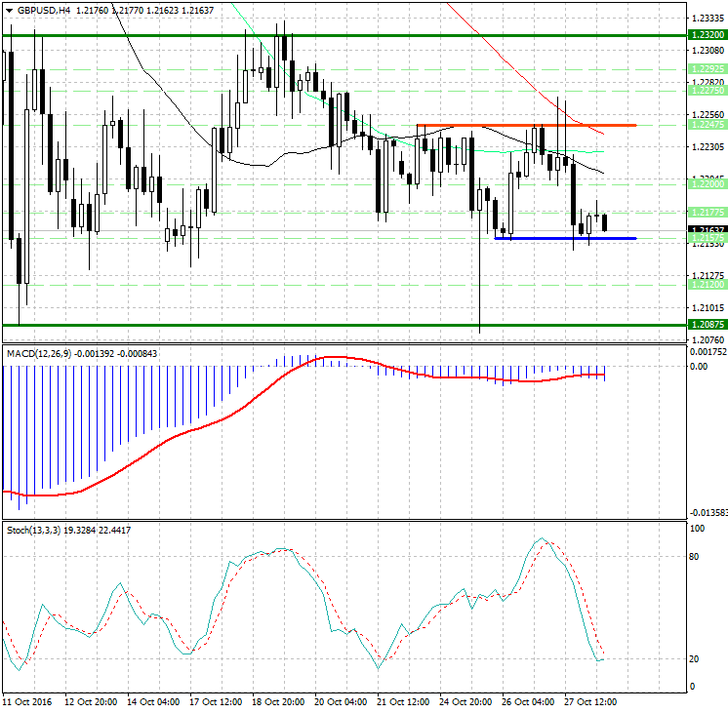Click the 1.20875 price label on axis
Viewport: 728px width, 713px height.
click(x=706, y=324)
